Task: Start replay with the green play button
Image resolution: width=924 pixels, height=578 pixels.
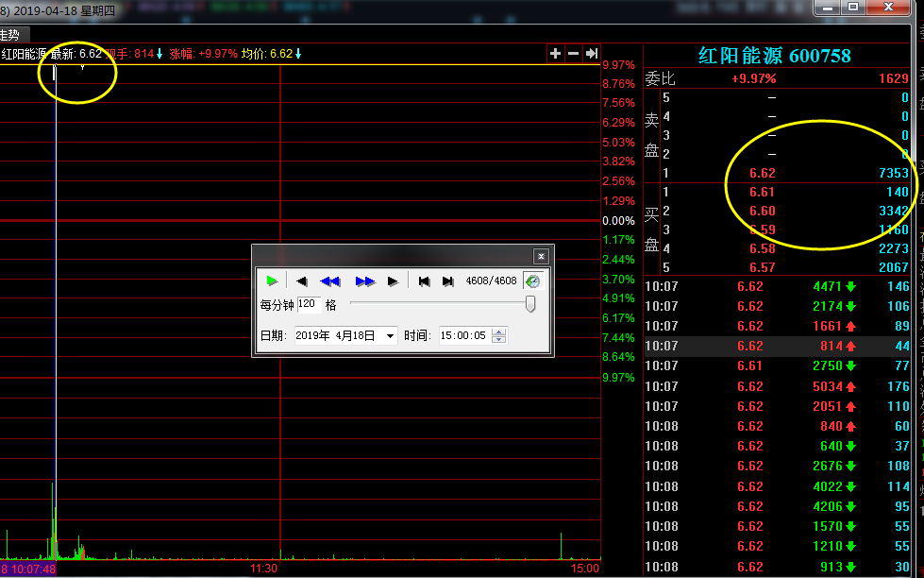Action: [x=272, y=280]
